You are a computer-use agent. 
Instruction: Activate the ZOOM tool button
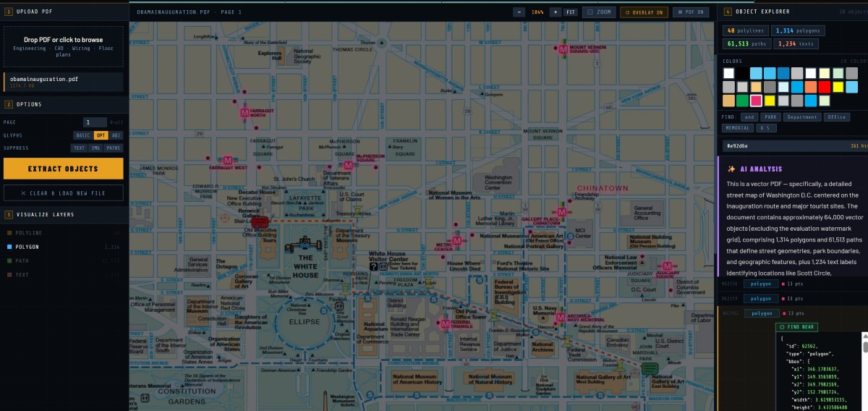[599, 12]
